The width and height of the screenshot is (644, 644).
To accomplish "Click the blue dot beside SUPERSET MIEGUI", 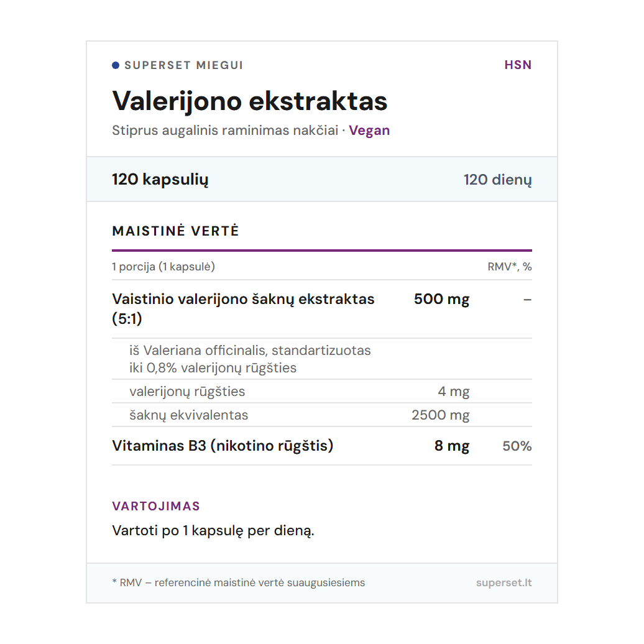I will [x=116, y=65].
